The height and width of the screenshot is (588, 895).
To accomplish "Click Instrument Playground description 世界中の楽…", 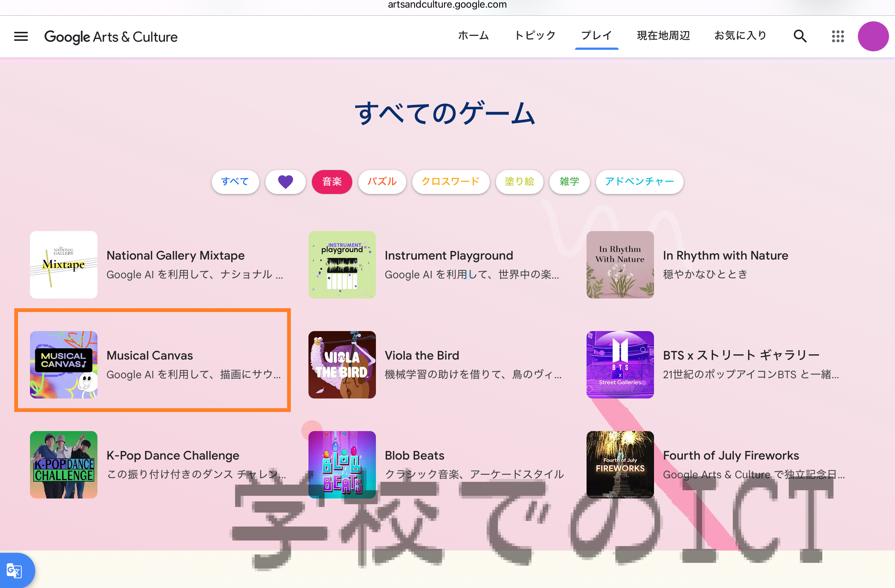I will [472, 274].
